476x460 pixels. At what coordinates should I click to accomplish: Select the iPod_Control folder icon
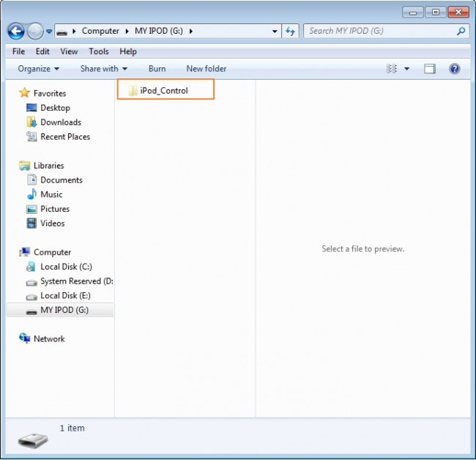pos(133,91)
